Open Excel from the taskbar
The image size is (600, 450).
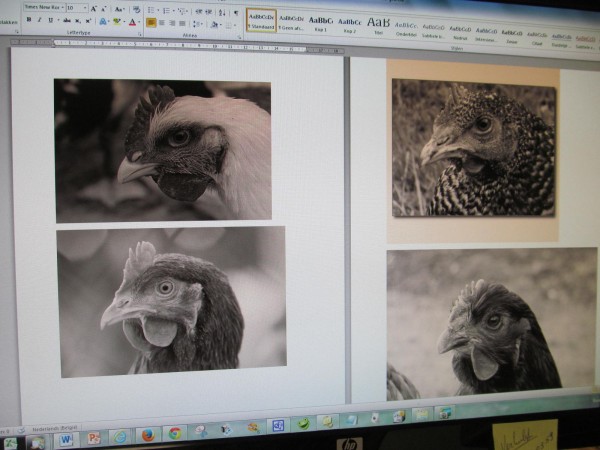[x=10, y=443]
